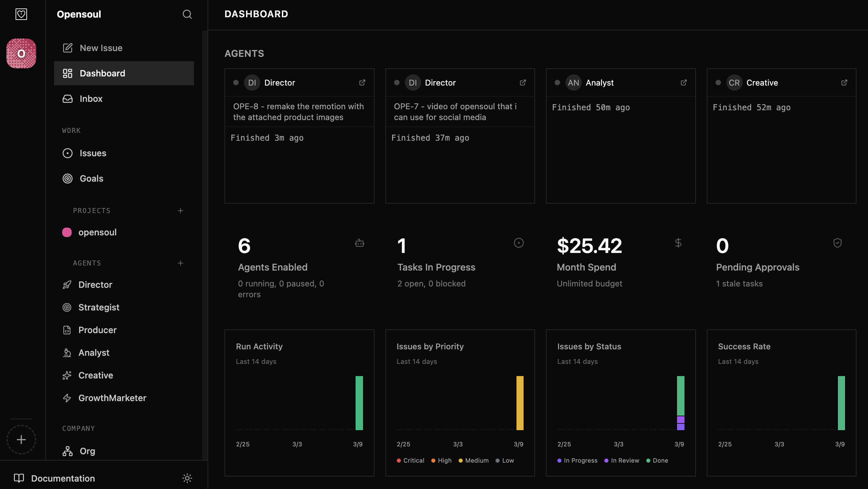The width and height of the screenshot is (868, 489).
Task: Click the heart logo at top left
Action: (21, 14)
